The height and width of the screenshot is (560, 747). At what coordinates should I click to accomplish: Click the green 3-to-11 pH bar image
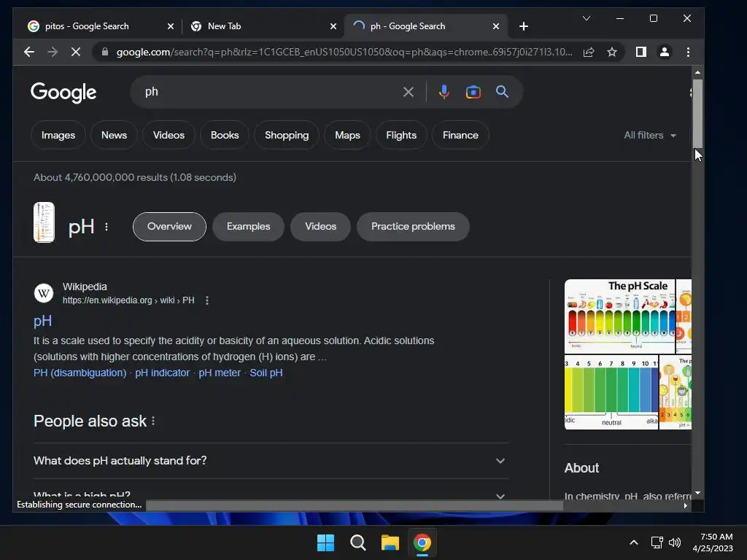(x=611, y=392)
